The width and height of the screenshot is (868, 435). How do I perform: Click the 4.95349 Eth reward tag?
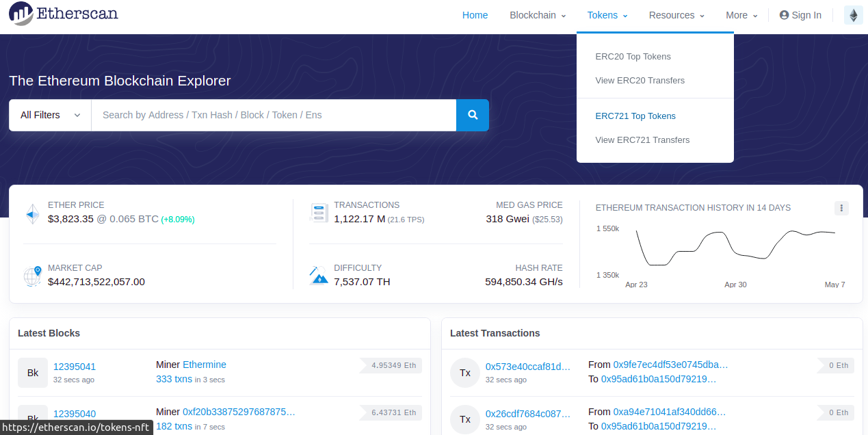[392, 365]
